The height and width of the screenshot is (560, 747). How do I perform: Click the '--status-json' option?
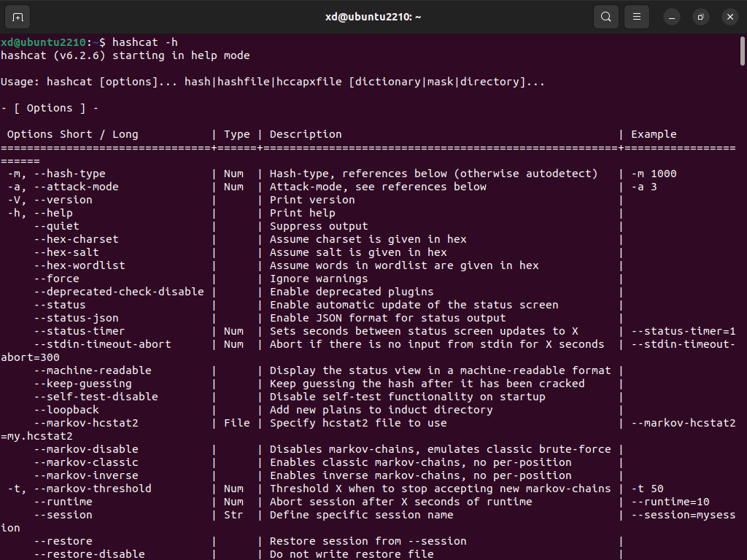pos(76,318)
